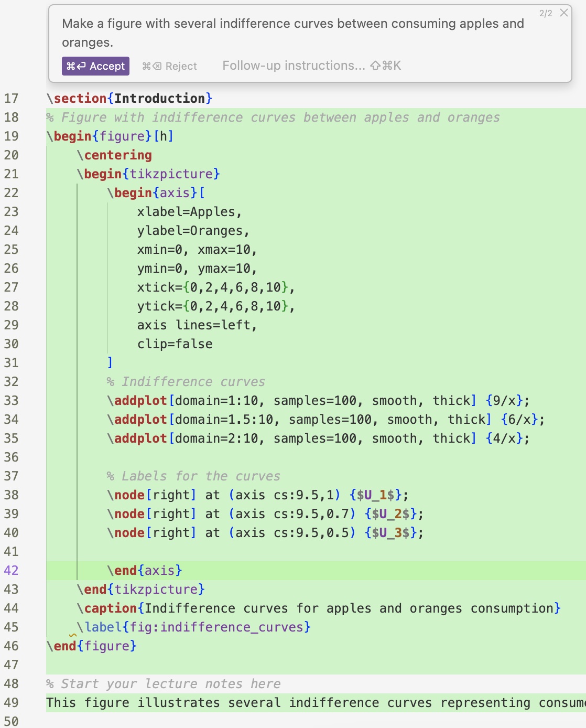
Task: Click '% Labels for the curves' comment
Action: (x=194, y=476)
